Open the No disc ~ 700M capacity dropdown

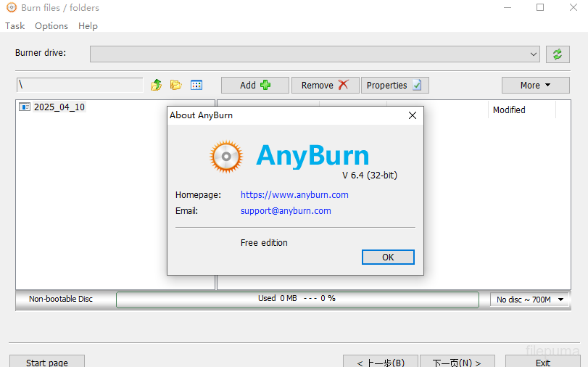coord(530,300)
